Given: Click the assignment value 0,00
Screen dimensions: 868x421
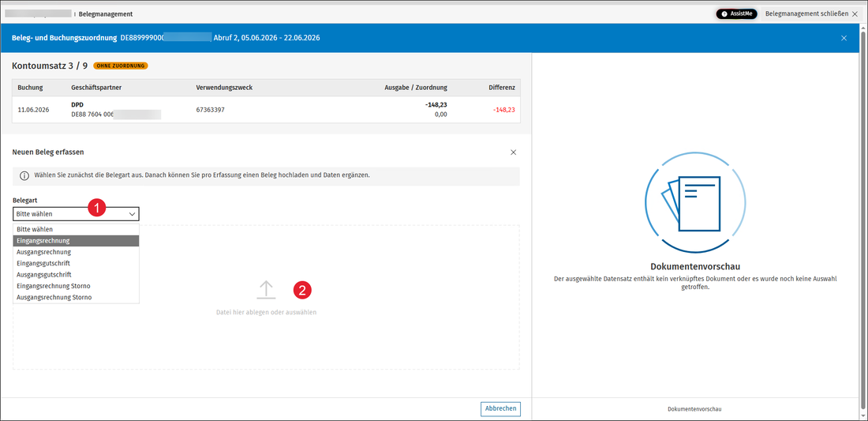Looking at the screenshot, I should [x=440, y=115].
